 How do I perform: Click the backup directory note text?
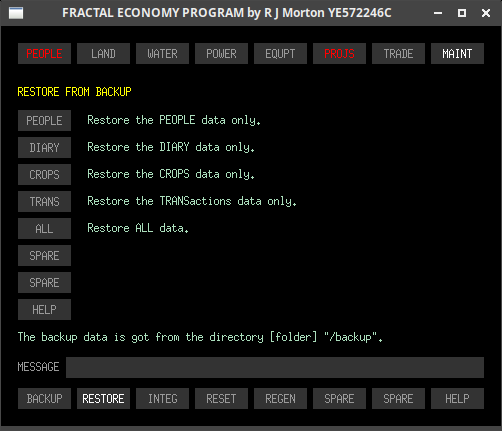(x=200, y=337)
